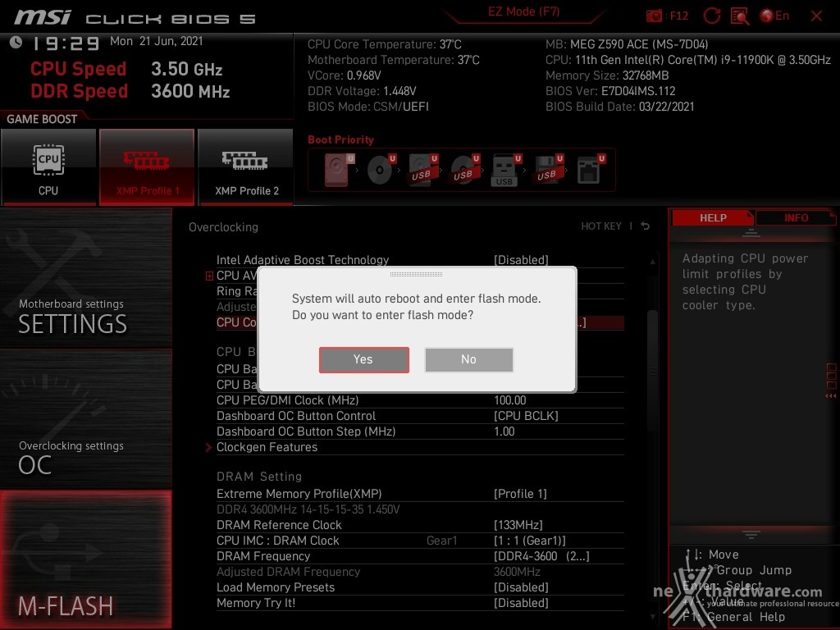Select the USB floppy boot device icon
This screenshot has width=840, height=630.
[548, 170]
